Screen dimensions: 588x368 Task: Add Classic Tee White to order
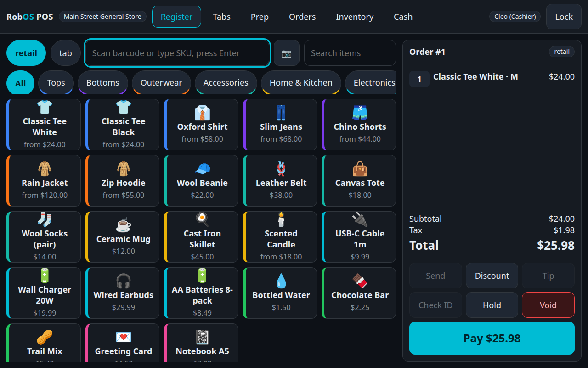[x=44, y=125]
